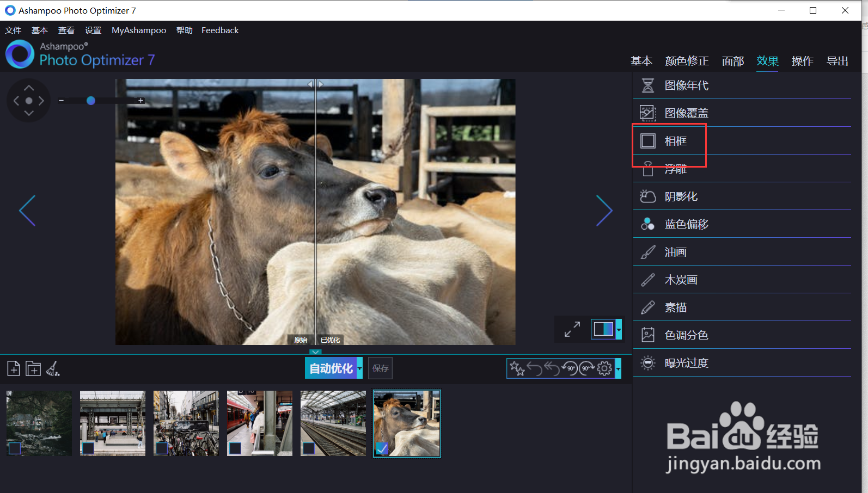This screenshot has height=493, width=868.
Task: Click the split-view compare mode icon
Action: coord(603,329)
